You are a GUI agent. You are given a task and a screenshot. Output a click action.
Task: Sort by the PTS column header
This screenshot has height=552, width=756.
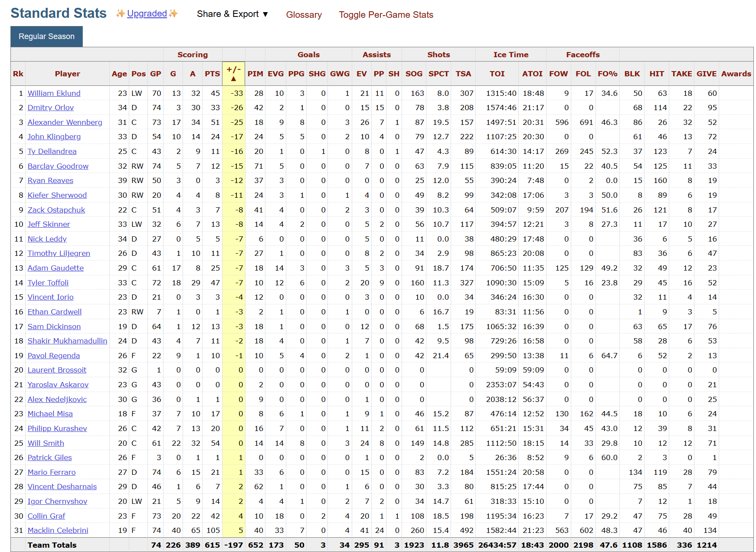(x=213, y=74)
